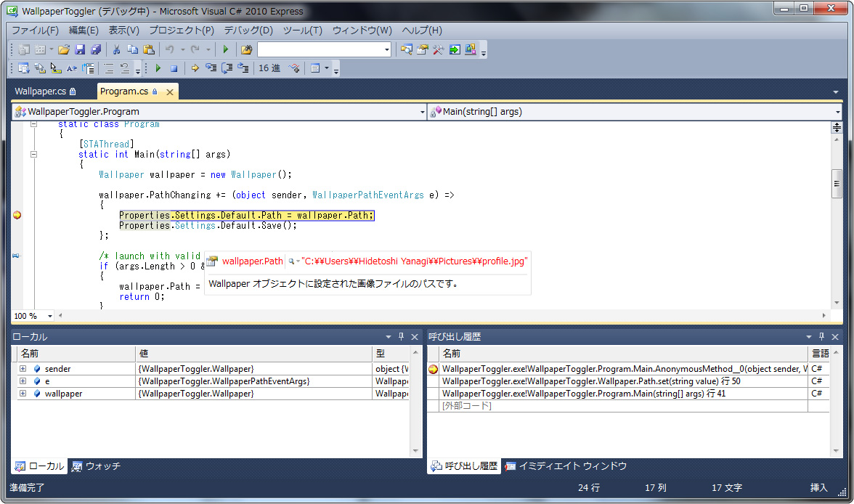Click the Step Into icon
This screenshot has width=854, height=504.
coord(211,68)
